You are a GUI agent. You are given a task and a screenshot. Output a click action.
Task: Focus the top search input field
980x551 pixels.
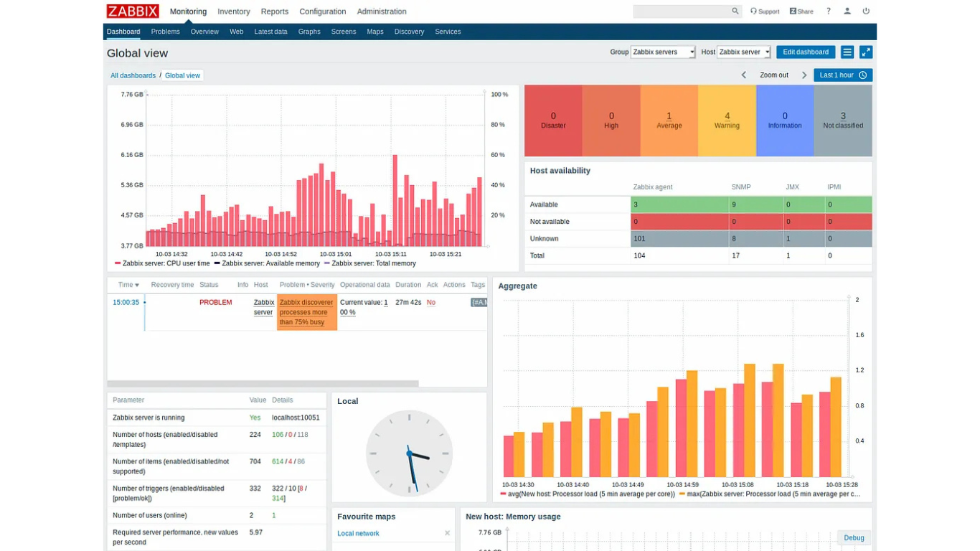(682, 11)
